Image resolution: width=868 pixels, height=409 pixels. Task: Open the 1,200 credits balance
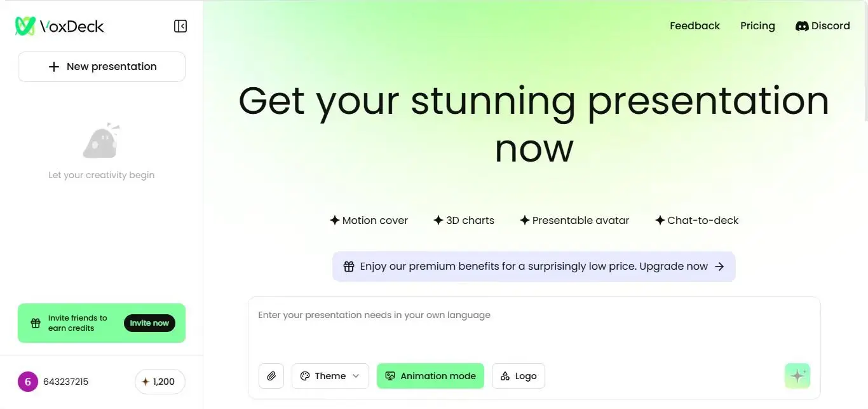coord(159,382)
